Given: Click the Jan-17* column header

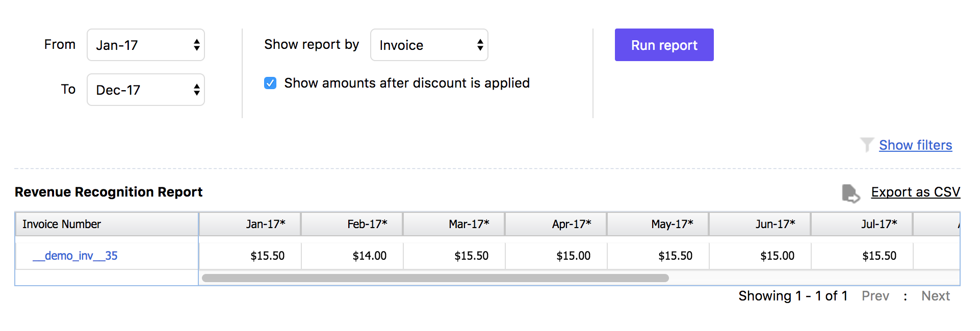Looking at the screenshot, I should (265, 224).
